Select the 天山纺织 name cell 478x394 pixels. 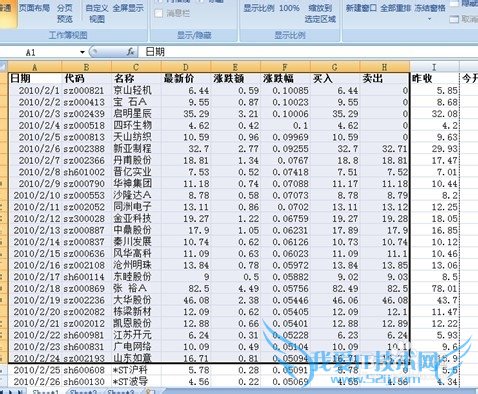click(136, 137)
